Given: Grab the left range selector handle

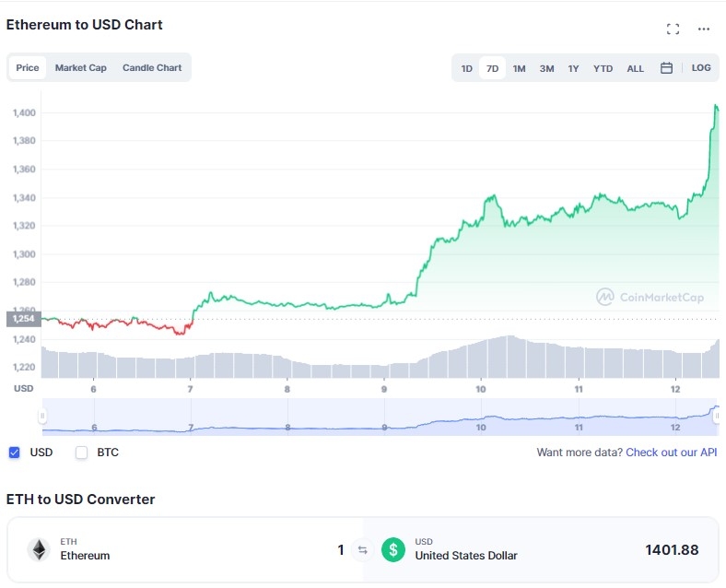Looking at the screenshot, I should 42,416.
